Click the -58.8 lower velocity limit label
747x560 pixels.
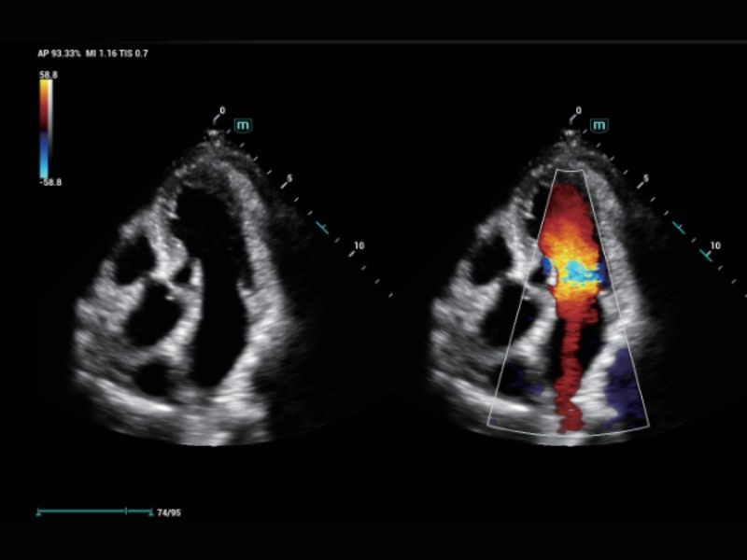tap(49, 182)
